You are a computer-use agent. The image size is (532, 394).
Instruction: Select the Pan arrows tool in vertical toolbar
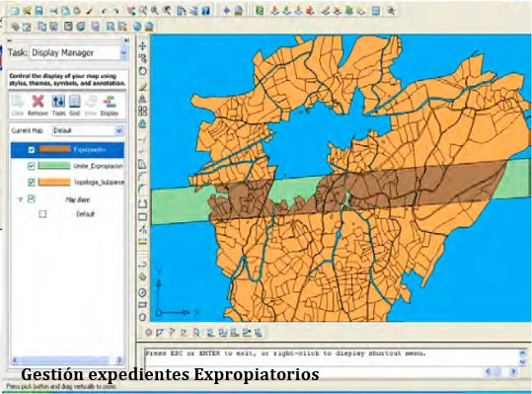143,45
